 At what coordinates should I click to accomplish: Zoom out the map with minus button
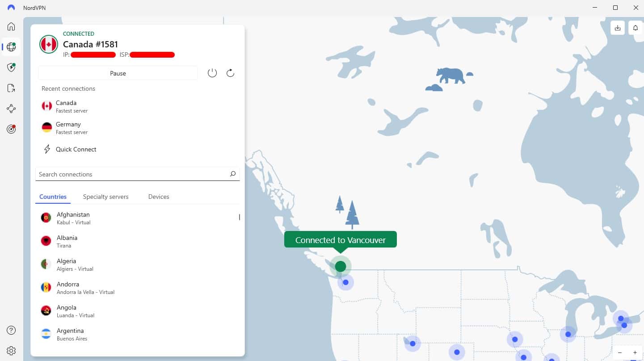pos(619,353)
